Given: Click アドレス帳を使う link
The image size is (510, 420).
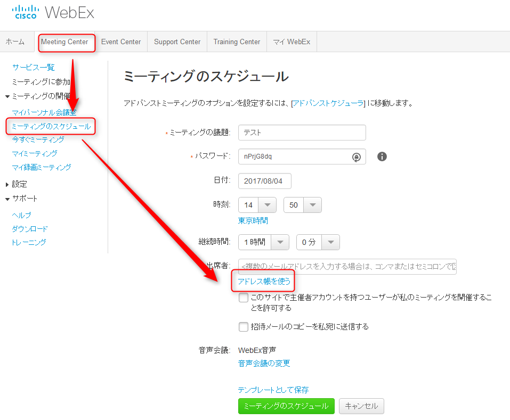Looking at the screenshot, I should pyautogui.click(x=264, y=281).
